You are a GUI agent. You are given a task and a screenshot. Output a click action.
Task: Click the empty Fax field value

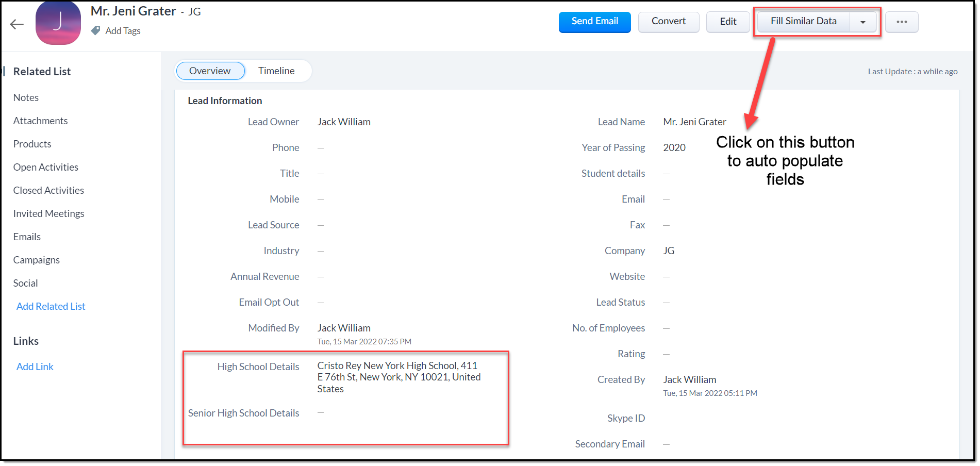666,225
